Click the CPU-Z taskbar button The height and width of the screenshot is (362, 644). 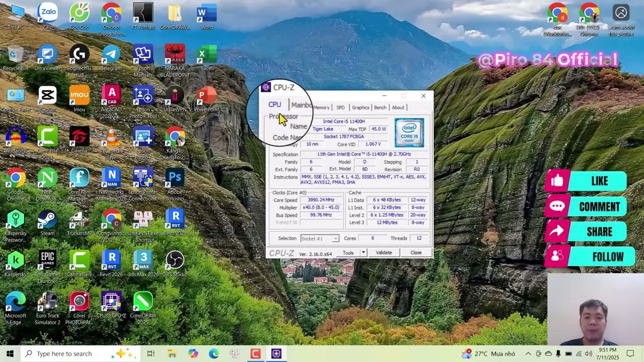[276, 353]
